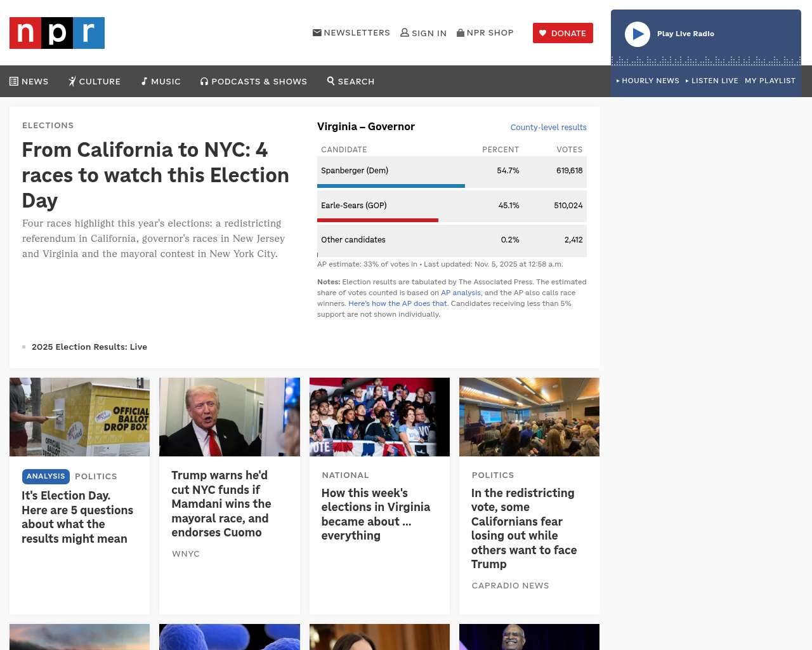Viewport: 812px width, 650px height.
Task: Open the AP analysis link
Action: (x=461, y=293)
